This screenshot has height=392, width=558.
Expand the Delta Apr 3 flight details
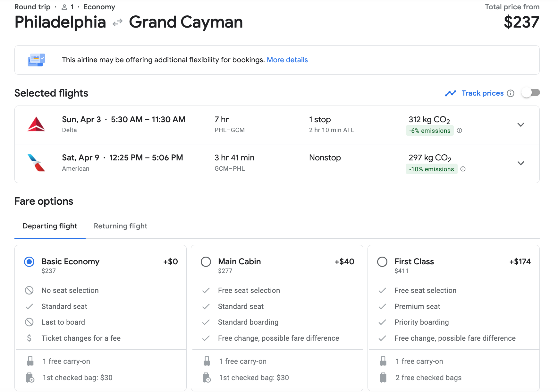[x=521, y=125]
